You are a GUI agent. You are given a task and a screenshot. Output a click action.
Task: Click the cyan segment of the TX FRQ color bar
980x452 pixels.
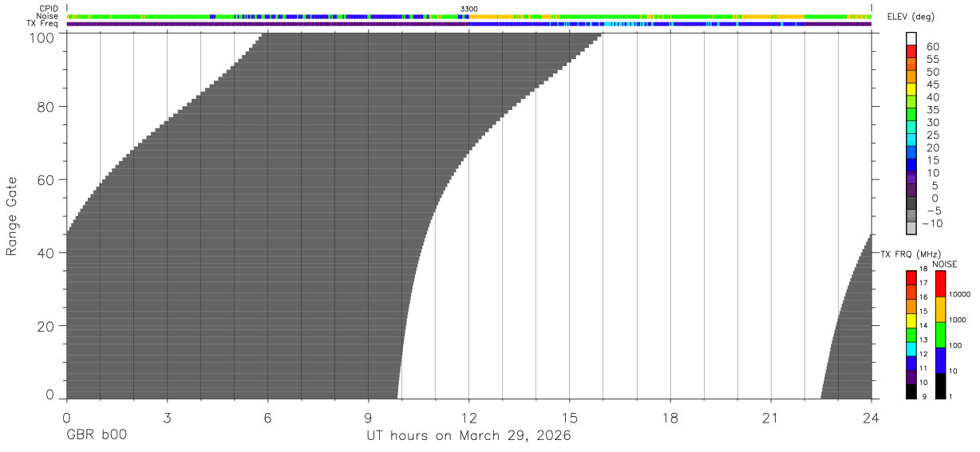pos(911,349)
